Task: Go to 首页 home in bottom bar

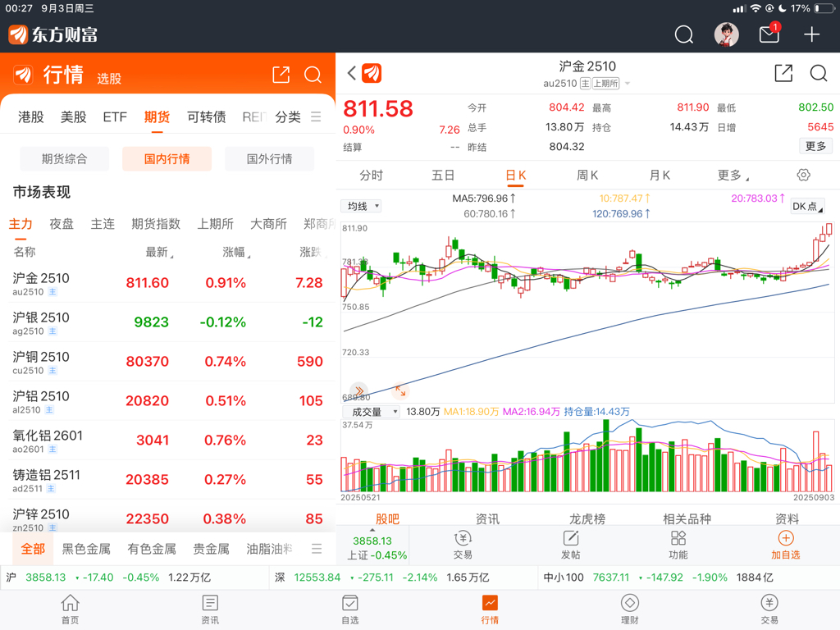Action: click(71, 609)
